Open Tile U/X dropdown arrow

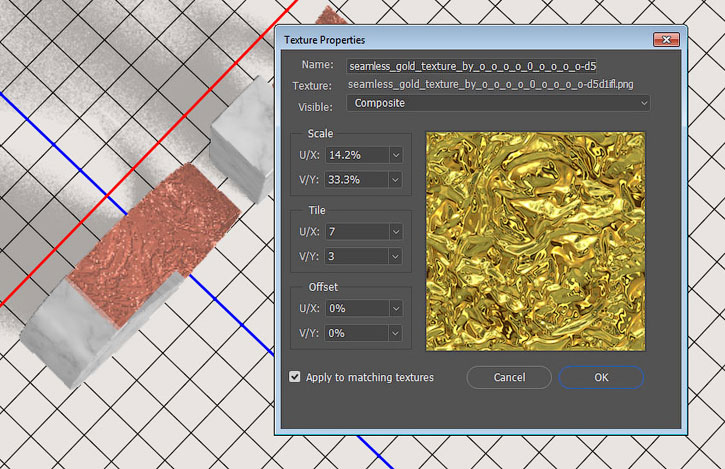(395, 232)
